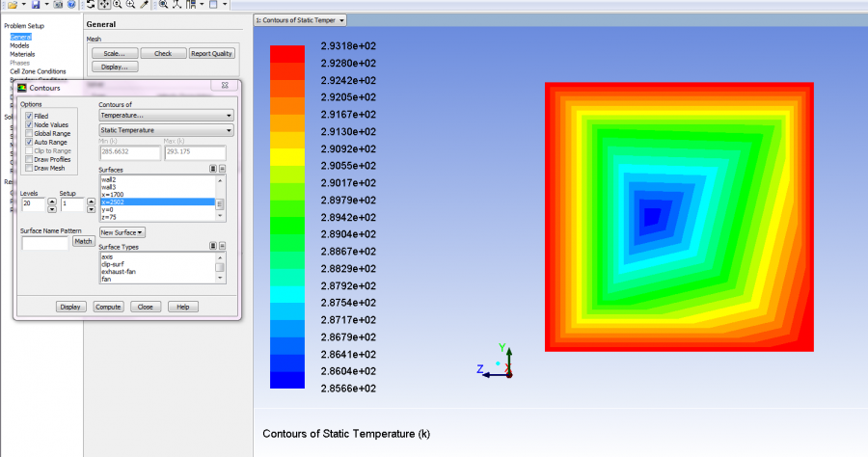This screenshot has height=457, width=868.
Task: Increase Levels with the up arrow
Action: [52, 202]
